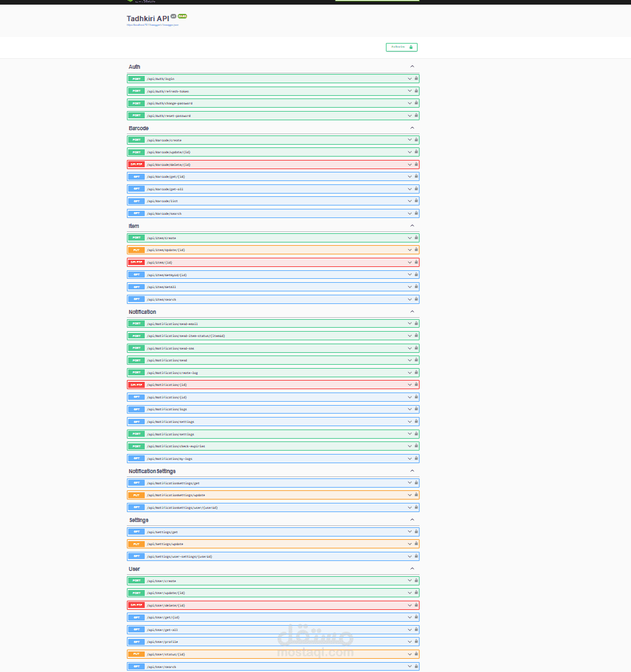Screen dimensions: 631x672
Task: Click lock icon on /api/Barcode/update/{id} row
Action: coord(416,152)
